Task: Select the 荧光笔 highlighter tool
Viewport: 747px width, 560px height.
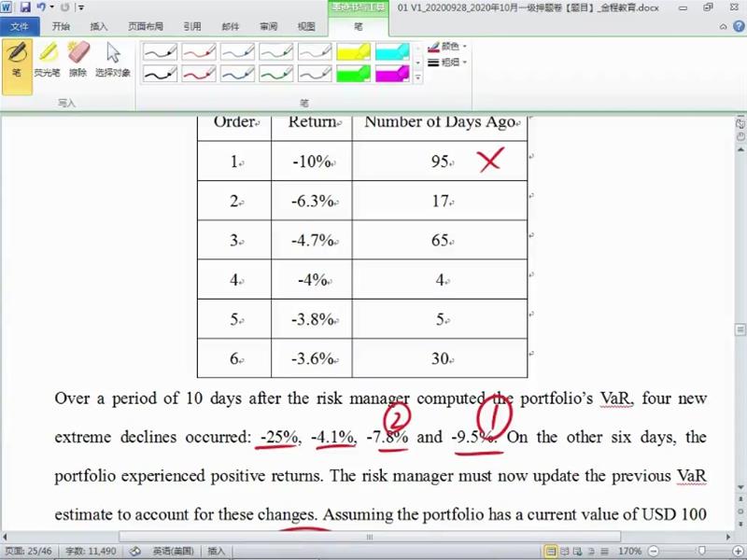Action: click(48, 60)
